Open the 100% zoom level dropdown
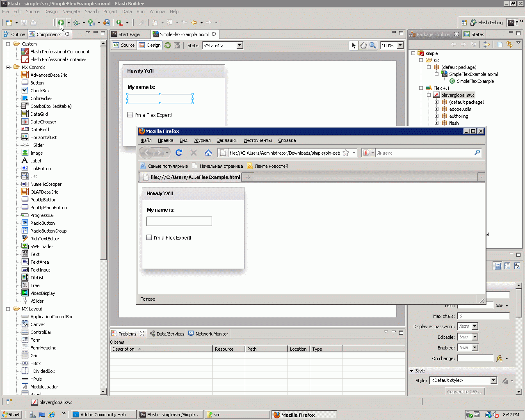Viewport: 525px width, 420px height. [400, 46]
